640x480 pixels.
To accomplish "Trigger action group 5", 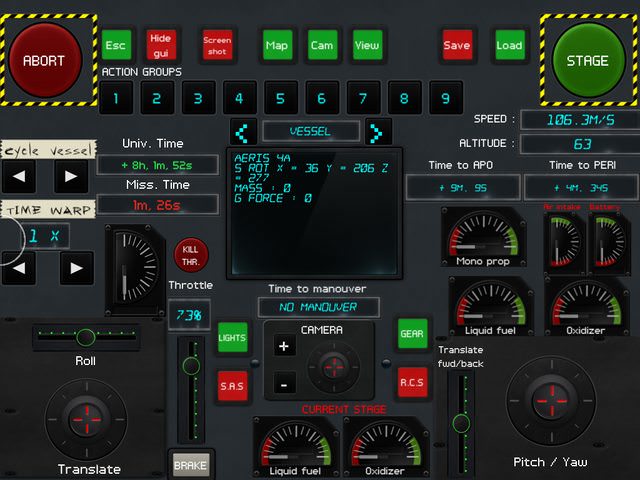I will 281,98.
